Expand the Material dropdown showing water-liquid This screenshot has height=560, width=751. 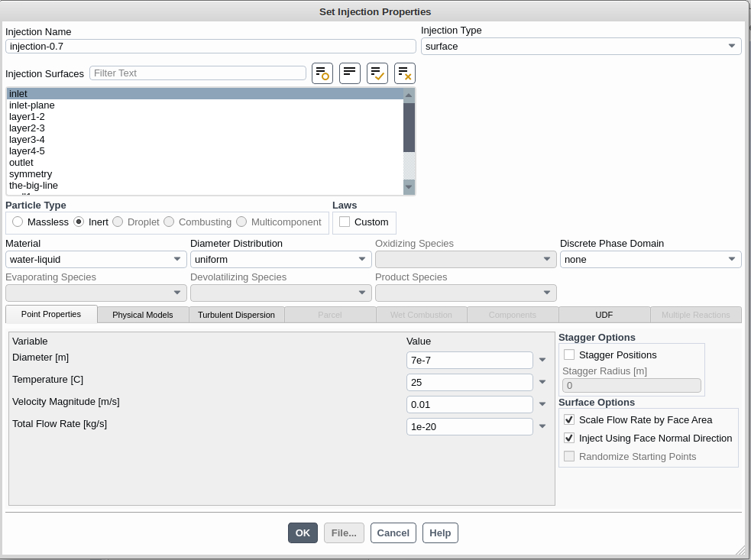95,260
